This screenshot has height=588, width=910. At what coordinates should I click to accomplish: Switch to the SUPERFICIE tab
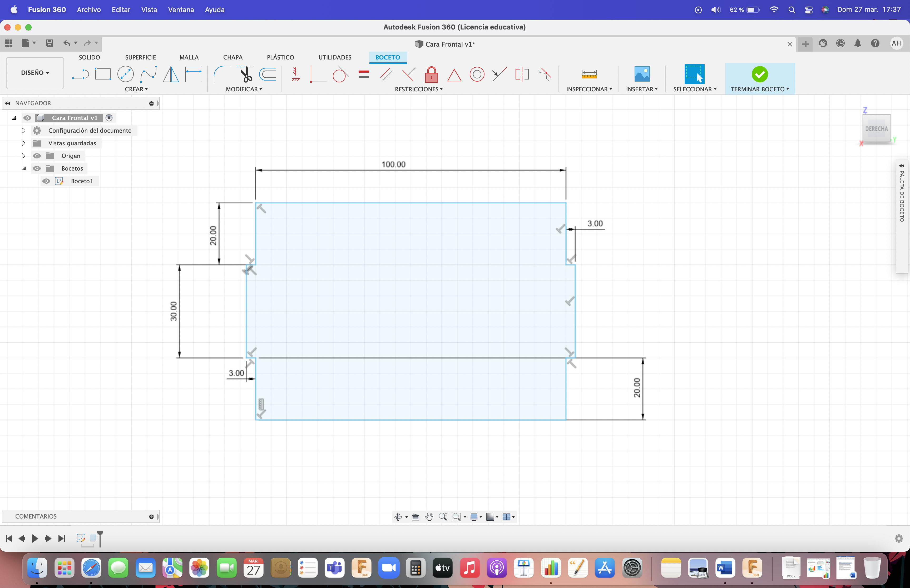click(x=141, y=57)
